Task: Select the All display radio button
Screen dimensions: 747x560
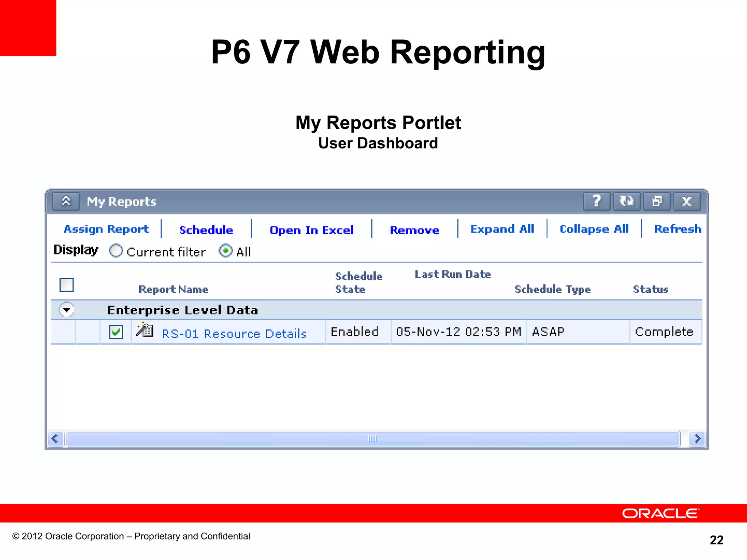Action: (x=225, y=251)
